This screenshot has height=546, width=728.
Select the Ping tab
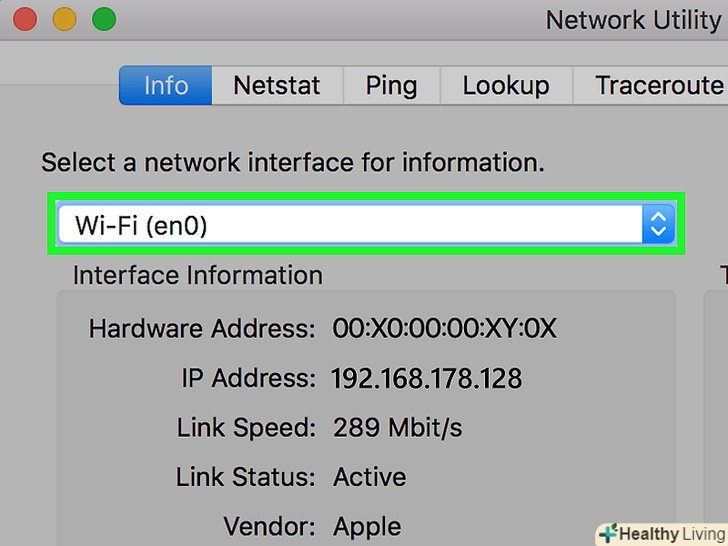tap(391, 85)
